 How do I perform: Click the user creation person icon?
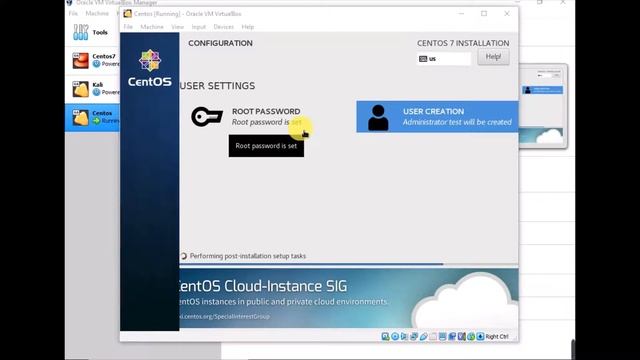[378, 118]
